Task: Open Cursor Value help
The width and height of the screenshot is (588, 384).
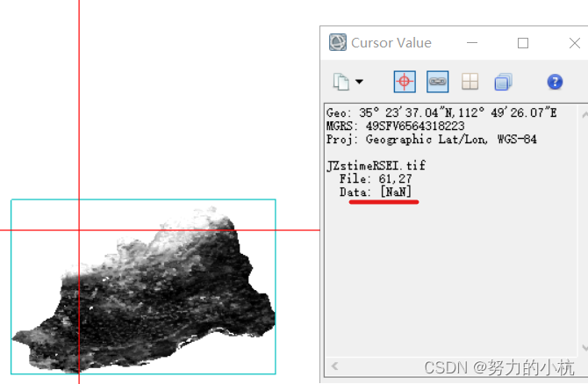Action: (555, 82)
